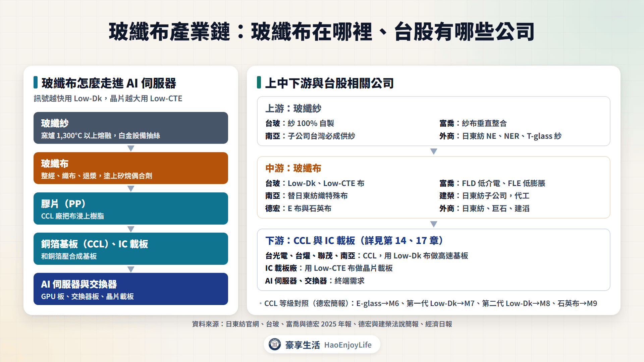Click the line 德宏：E 布與石英布
This screenshot has width=644, height=362.
click(298, 208)
